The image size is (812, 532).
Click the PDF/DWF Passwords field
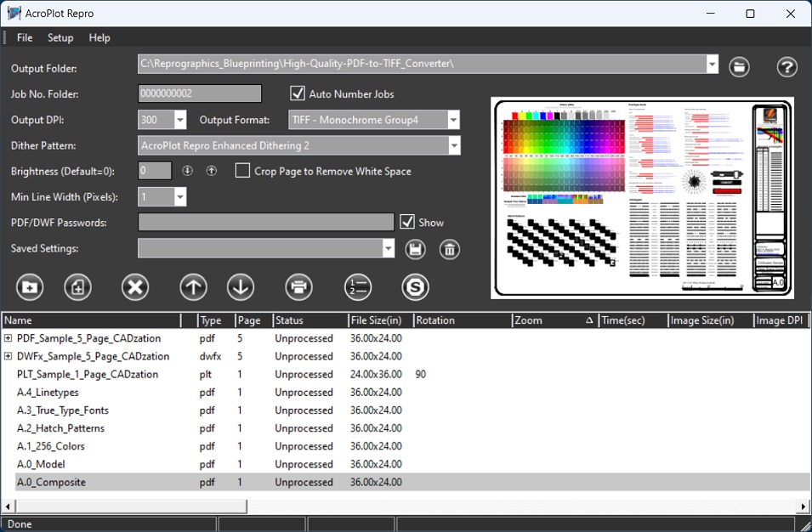[x=265, y=222]
